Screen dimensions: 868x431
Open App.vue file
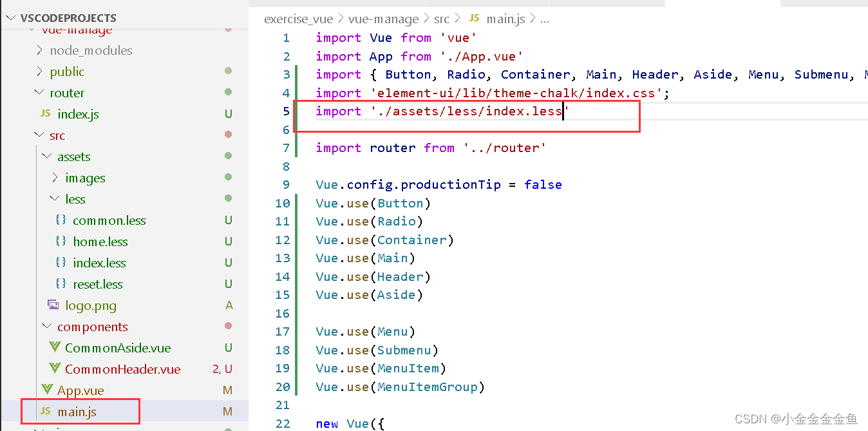click(x=80, y=390)
